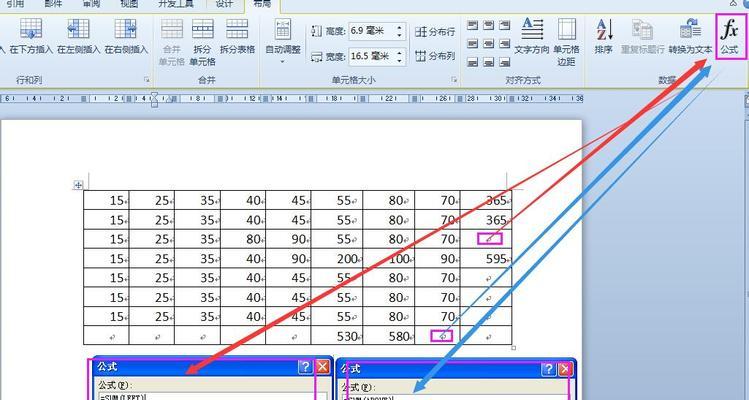Align cell text top center
This screenshot has height=400, width=749.
click(488, 25)
